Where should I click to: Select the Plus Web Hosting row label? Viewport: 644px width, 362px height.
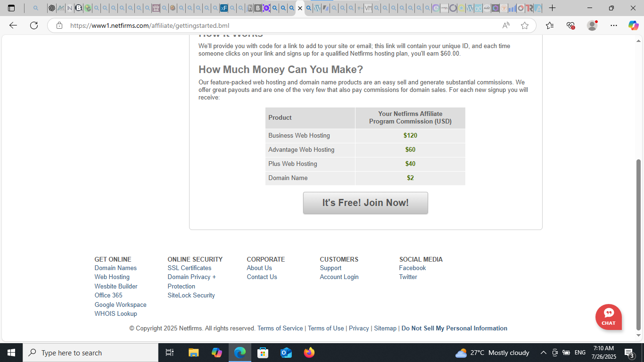pos(293,164)
